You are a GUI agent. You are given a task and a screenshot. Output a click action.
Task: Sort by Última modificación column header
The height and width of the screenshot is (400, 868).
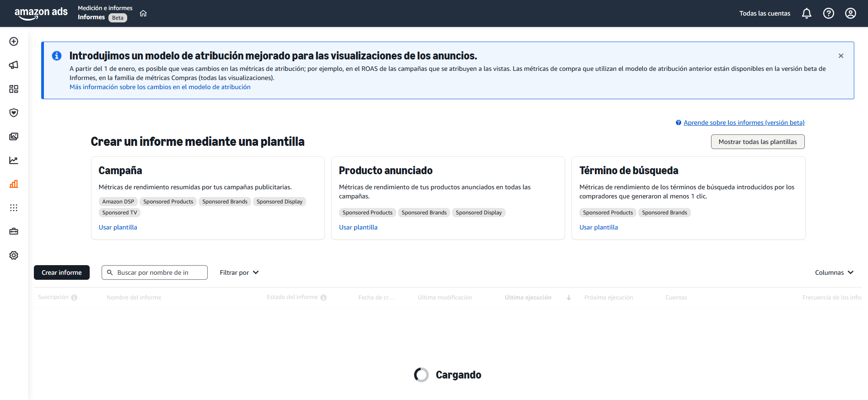(445, 298)
